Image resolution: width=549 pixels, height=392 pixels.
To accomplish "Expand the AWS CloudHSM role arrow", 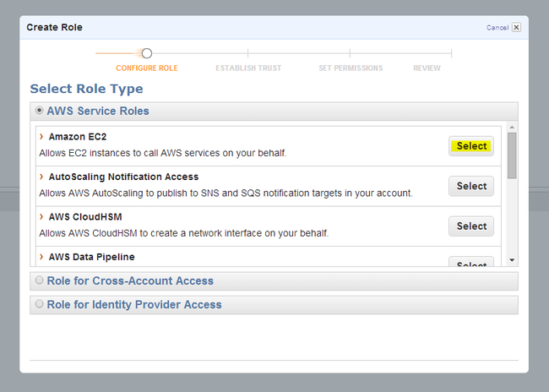I will pos(41,216).
